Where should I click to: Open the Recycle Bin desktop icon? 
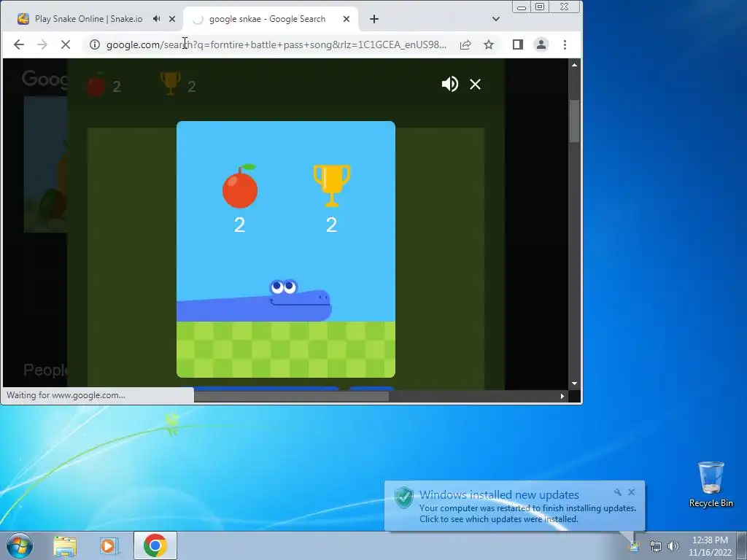click(x=711, y=484)
